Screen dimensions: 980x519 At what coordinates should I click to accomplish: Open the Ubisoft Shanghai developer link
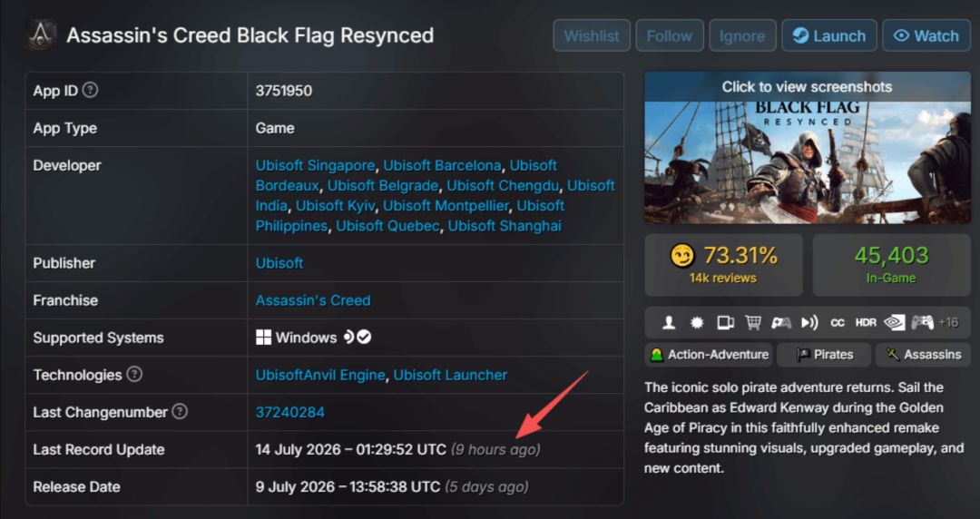click(505, 226)
